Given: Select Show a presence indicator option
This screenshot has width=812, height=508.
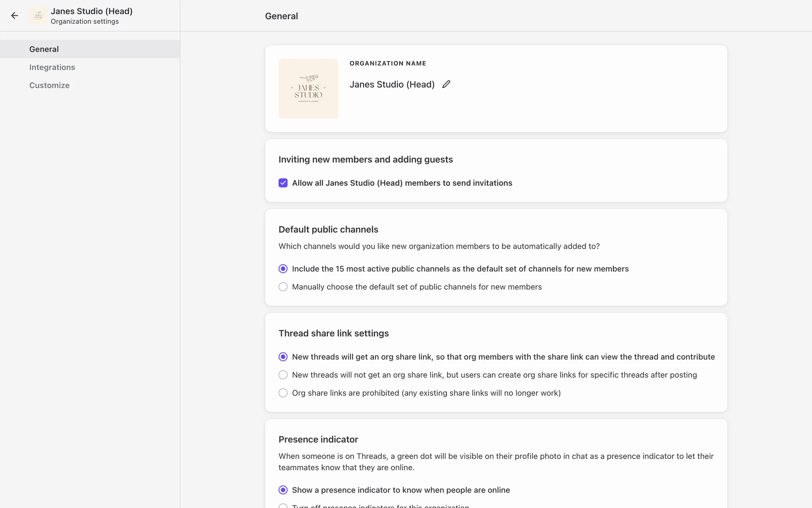Looking at the screenshot, I should [x=283, y=490].
